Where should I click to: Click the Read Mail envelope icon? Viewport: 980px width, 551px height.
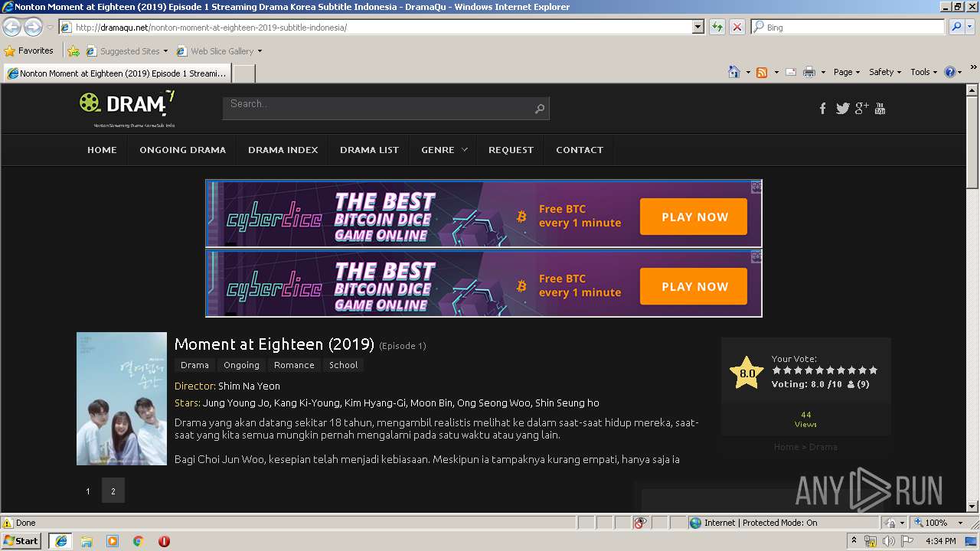(791, 72)
